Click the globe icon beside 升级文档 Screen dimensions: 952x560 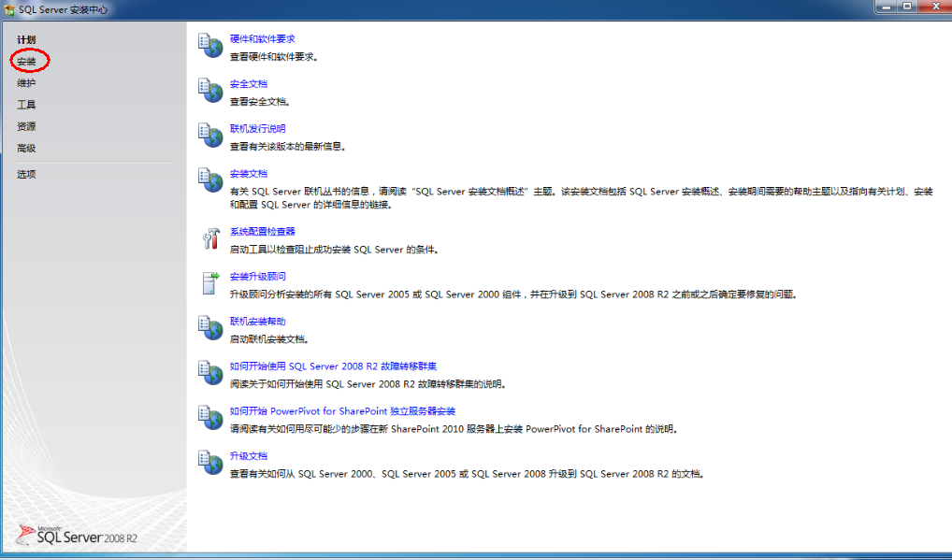coord(210,463)
